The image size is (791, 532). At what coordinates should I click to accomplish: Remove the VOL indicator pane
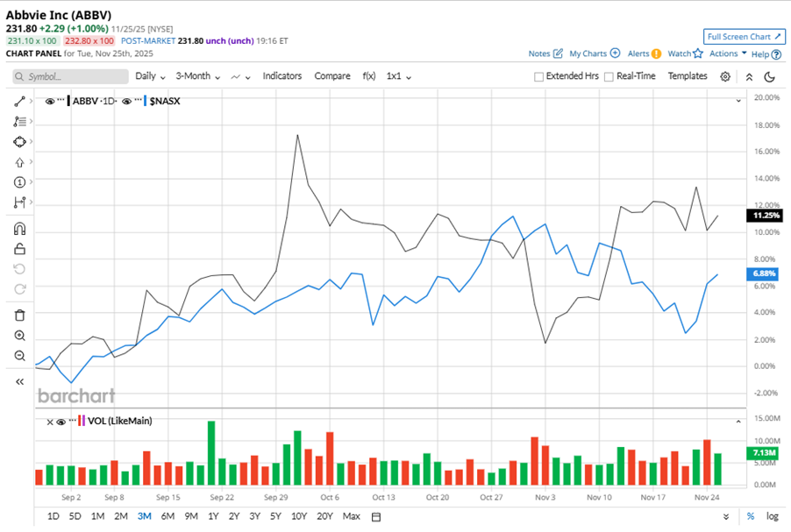coord(49,422)
